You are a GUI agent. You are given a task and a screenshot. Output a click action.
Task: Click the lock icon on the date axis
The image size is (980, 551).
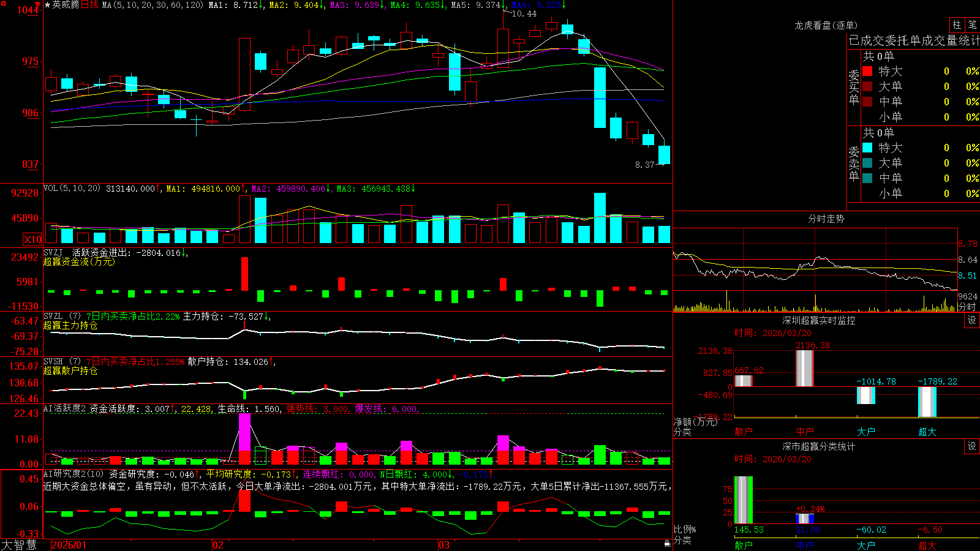click(x=668, y=544)
